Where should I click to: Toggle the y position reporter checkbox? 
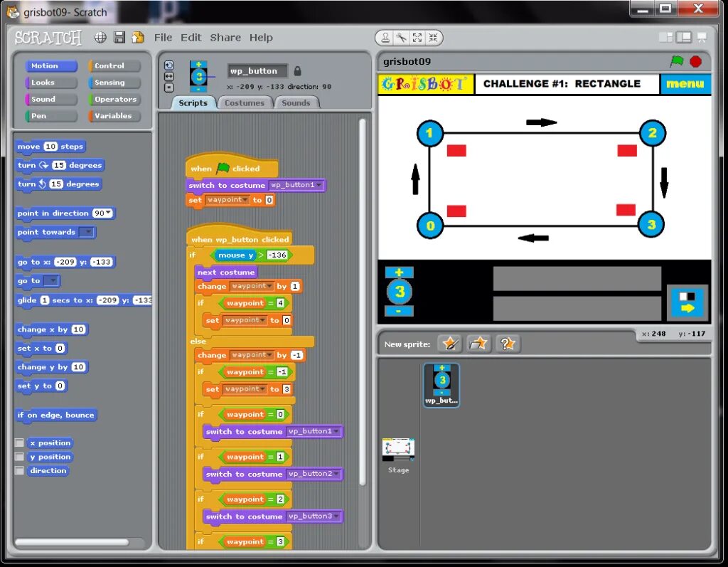click(19, 457)
